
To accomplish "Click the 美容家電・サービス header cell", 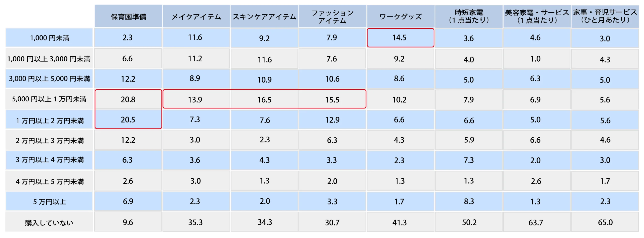I will [x=537, y=16].
